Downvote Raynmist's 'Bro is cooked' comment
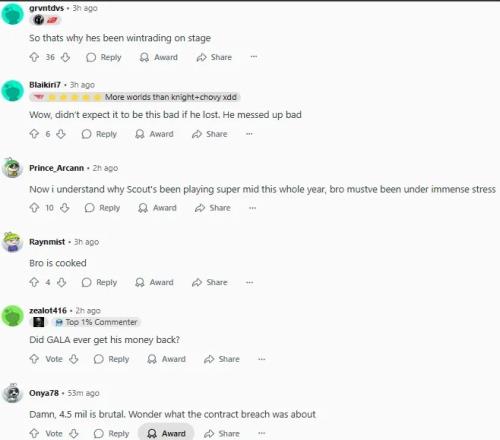 pyautogui.click(x=62, y=283)
